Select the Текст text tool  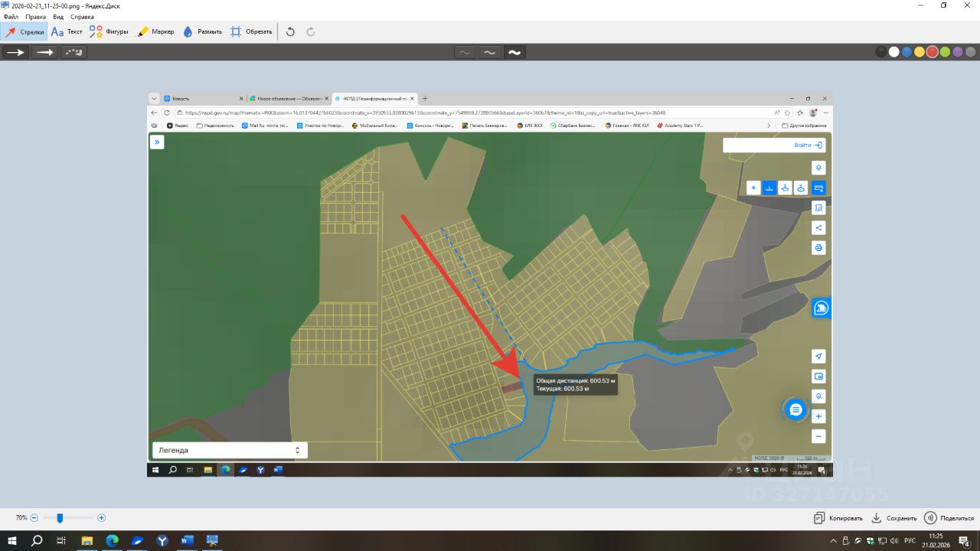(x=67, y=31)
